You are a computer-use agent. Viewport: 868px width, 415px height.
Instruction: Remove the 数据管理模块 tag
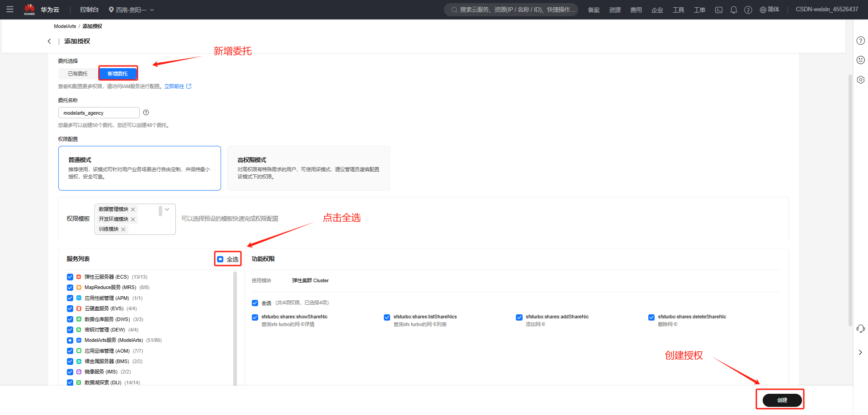coord(133,210)
